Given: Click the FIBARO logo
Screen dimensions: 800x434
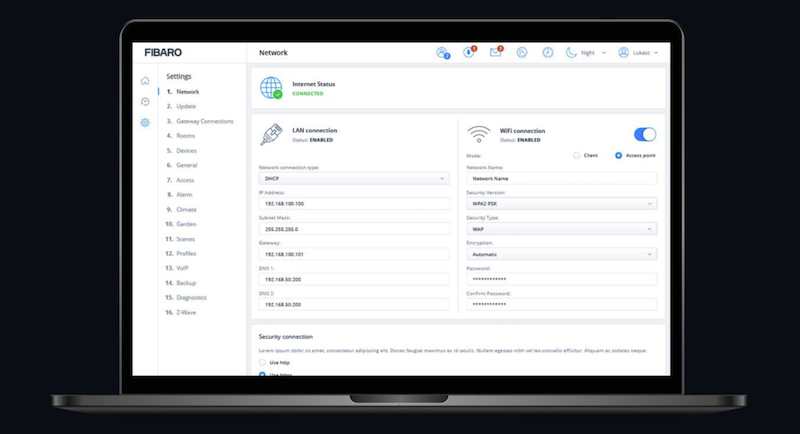Looking at the screenshot, I should coord(163,52).
